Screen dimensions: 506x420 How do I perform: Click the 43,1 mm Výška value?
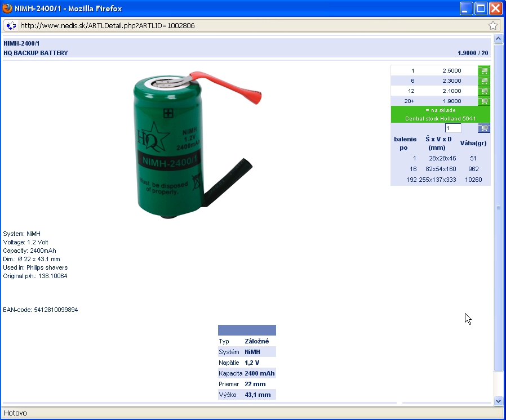pos(258,395)
